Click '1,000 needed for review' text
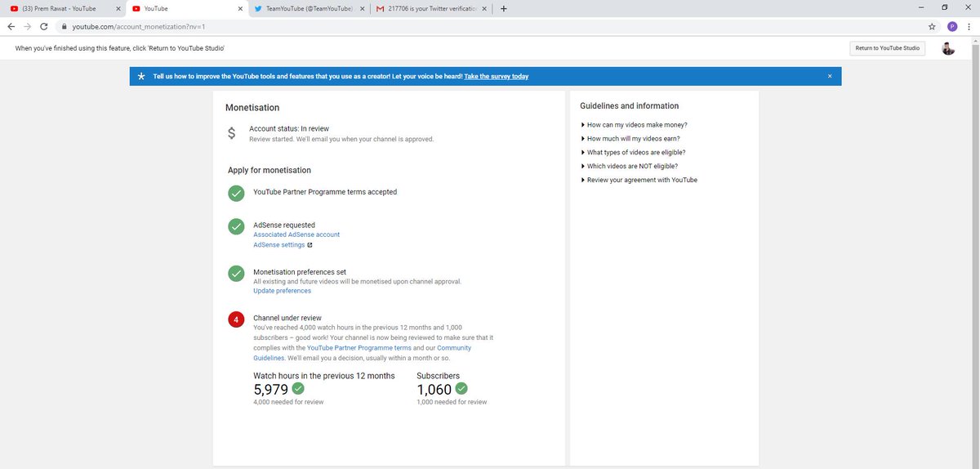This screenshot has height=469, width=980. 452,402
